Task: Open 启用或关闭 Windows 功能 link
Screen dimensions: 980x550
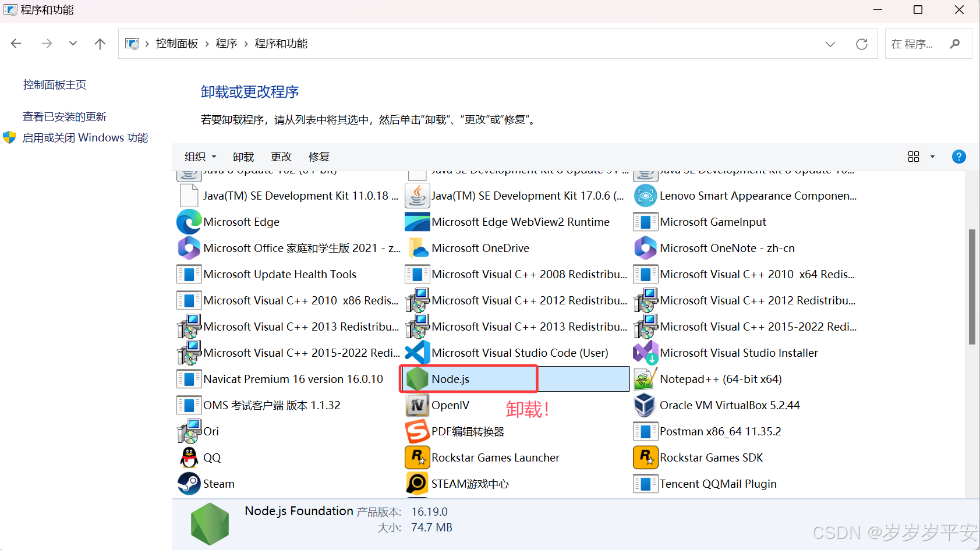Action: [x=85, y=137]
